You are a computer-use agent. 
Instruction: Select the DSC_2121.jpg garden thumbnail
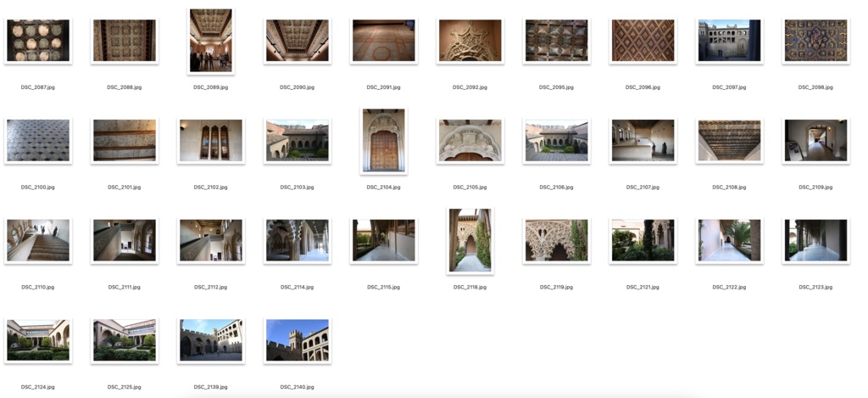click(x=643, y=240)
